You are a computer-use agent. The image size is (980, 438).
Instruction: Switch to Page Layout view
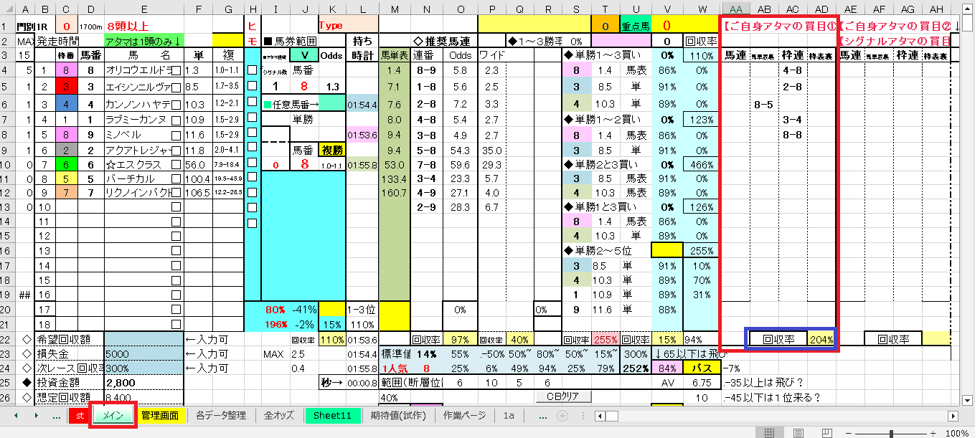click(797, 433)
